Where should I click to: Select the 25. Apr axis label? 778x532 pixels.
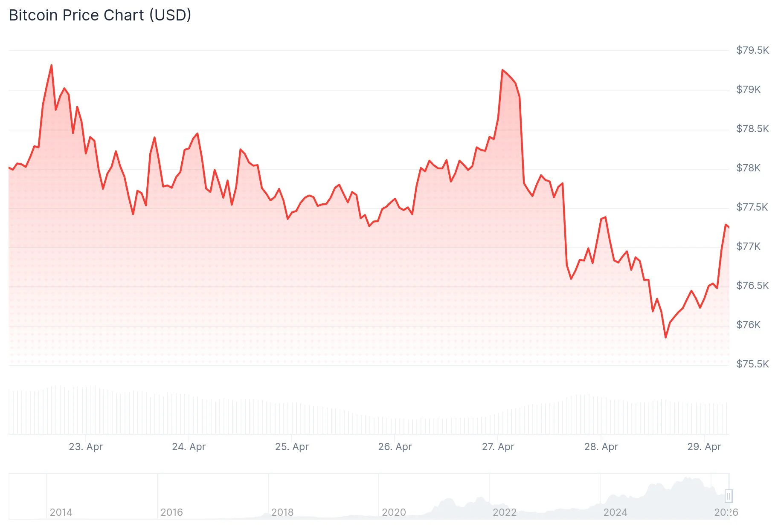click(292, 447)
